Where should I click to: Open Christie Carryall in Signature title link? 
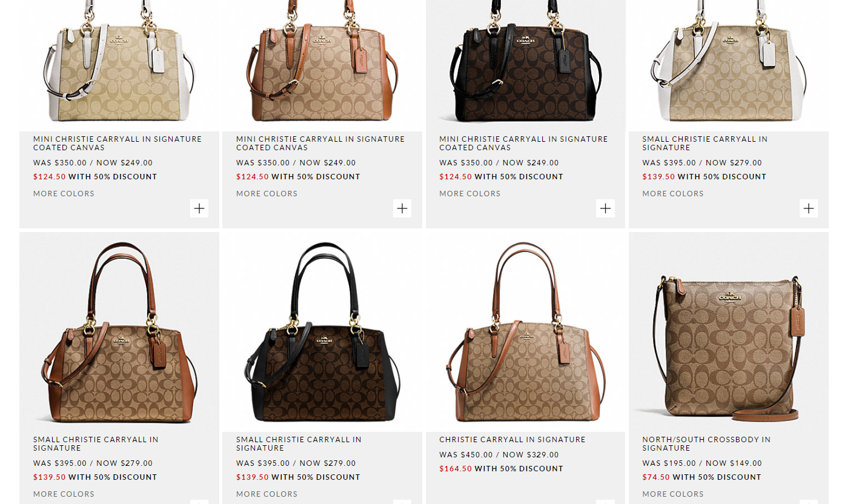(x=512, y=440)
